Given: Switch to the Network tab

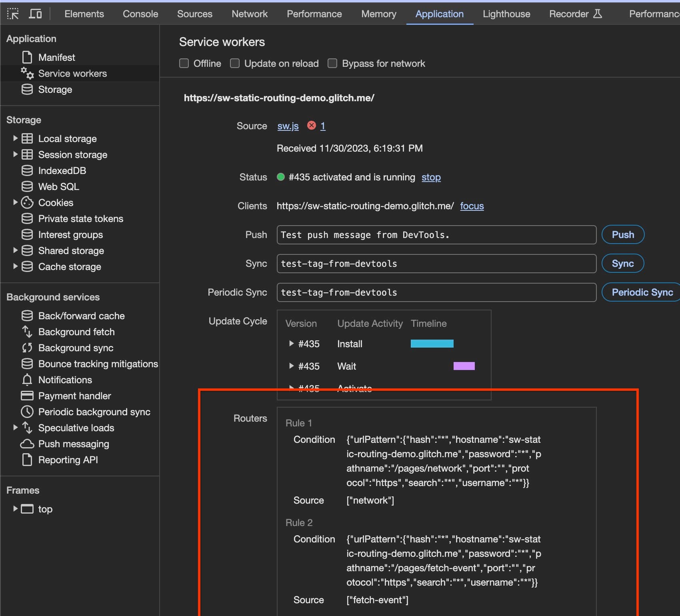Looking at the screenshot, I should tap(249, 14).
